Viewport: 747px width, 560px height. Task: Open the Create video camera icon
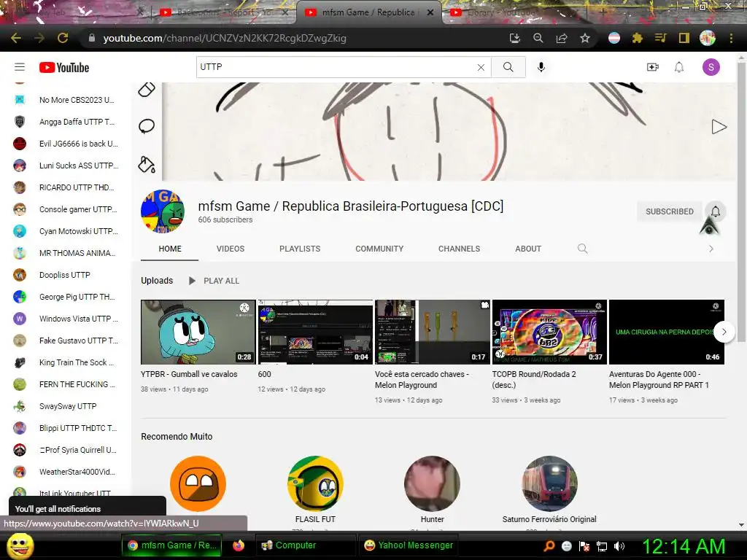pos(653,67)
